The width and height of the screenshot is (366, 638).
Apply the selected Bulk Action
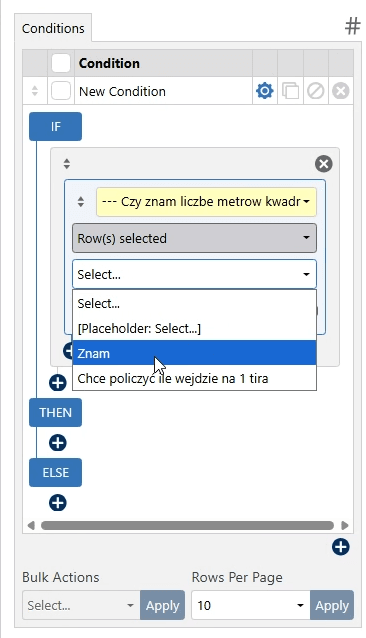[163, 605]
